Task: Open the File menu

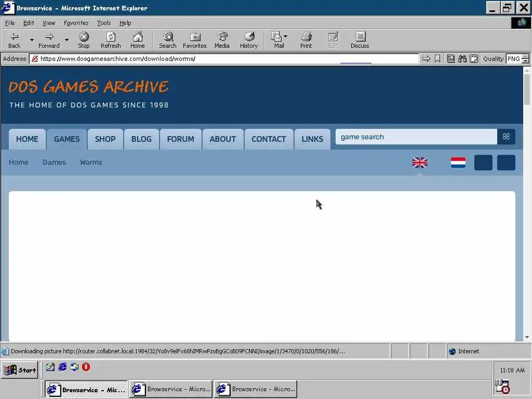Action: [x=10, y=23]
